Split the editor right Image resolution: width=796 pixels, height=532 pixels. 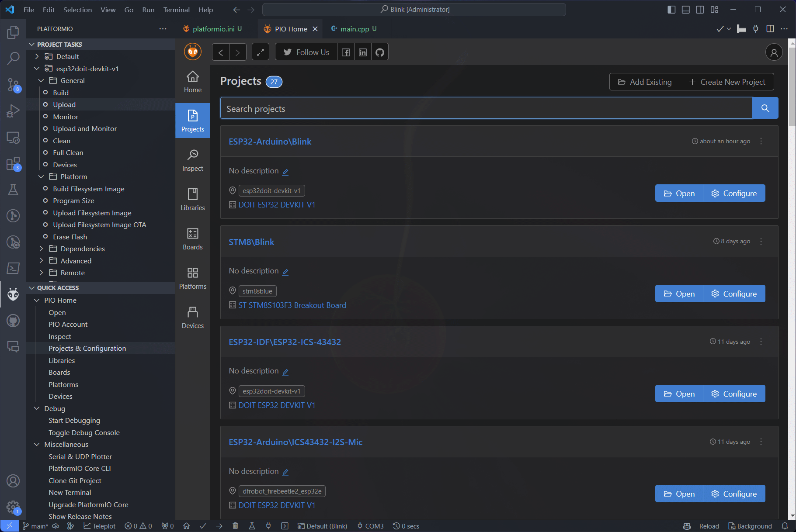770,29
